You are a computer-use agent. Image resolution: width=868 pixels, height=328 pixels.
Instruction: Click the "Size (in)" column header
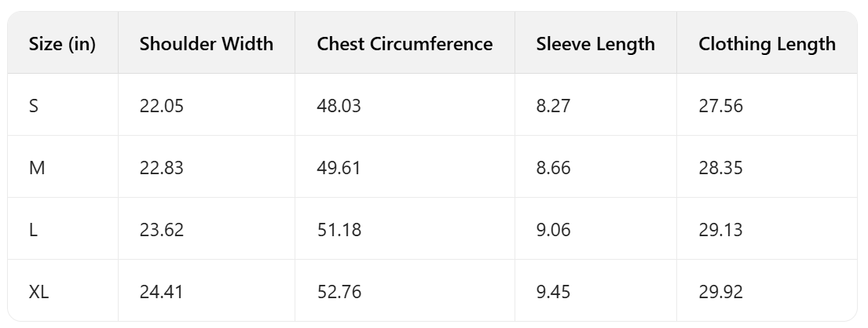(62, 44)
